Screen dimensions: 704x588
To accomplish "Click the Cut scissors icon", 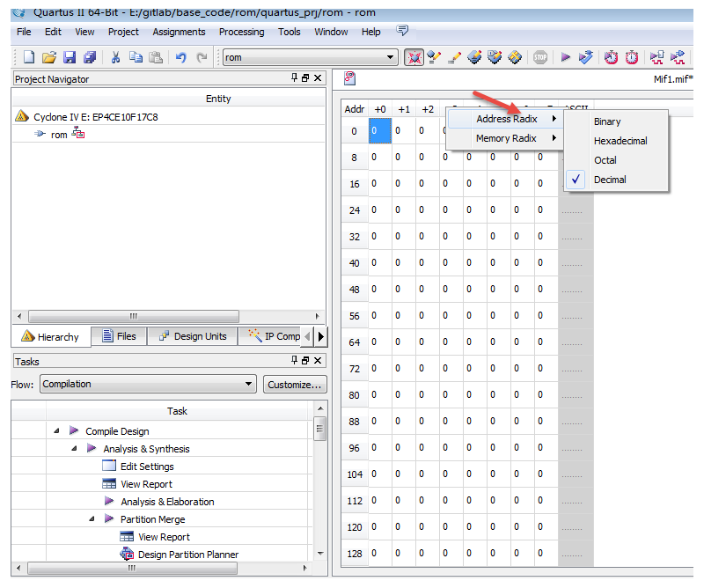I will click(x=115, y=57).
